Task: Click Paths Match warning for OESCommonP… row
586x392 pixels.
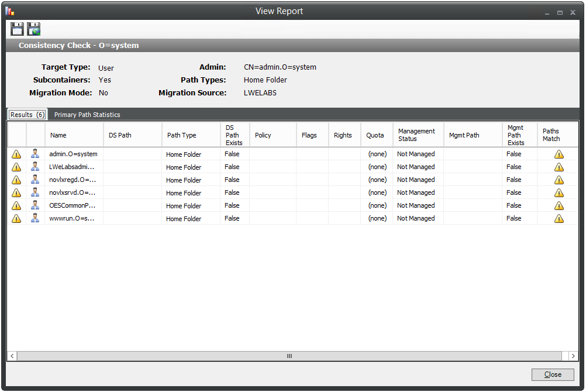Action: (x=559, y=206)
